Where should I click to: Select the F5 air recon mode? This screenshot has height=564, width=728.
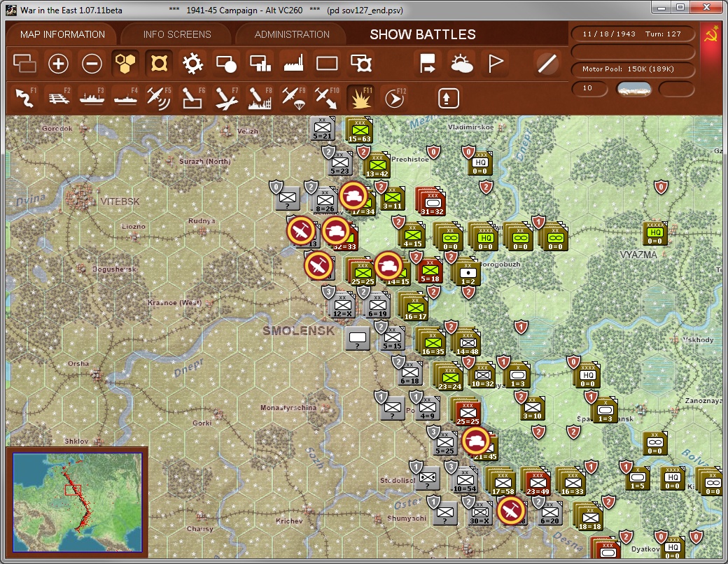[159, 97]
